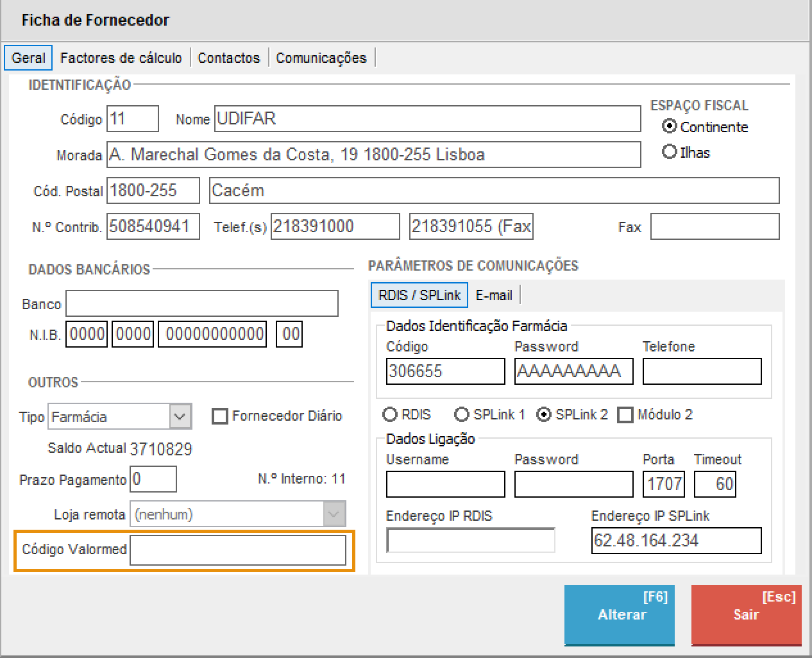This screenshot has width=812, height=658.
Task: Focus the Nome field containing UDIFAR
Action: click(427, 119)
